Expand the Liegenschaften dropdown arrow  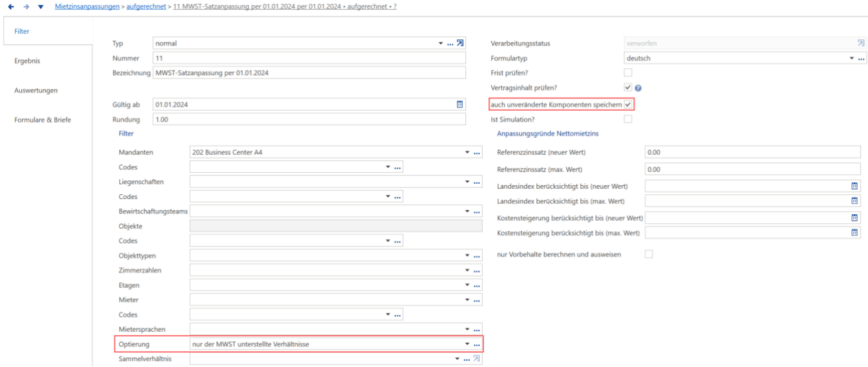[467, 182]
